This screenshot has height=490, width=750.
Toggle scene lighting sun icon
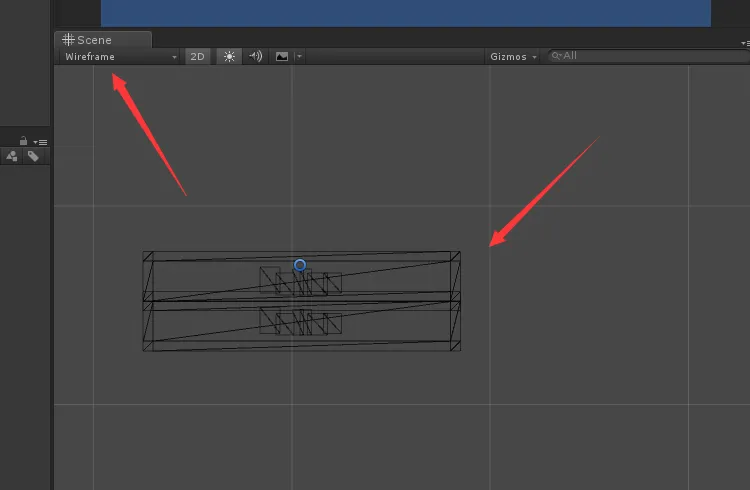coord(229,56)
